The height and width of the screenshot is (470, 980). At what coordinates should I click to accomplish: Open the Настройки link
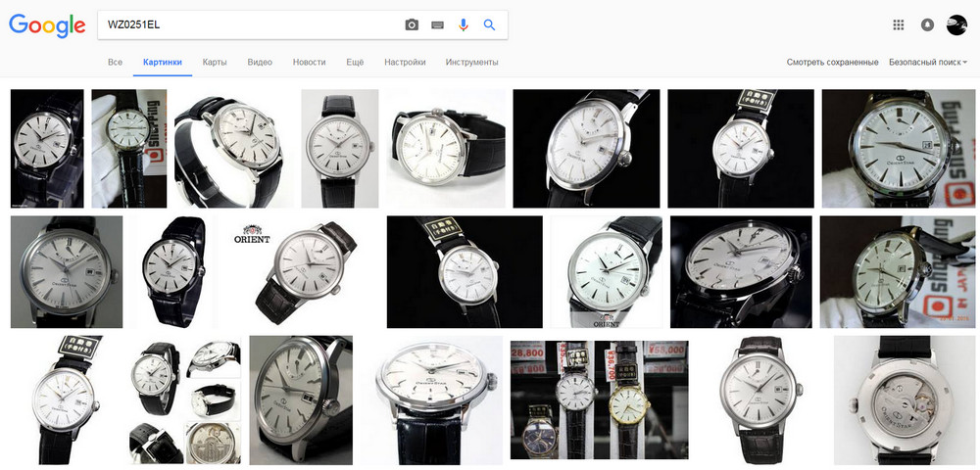tap(405, 63)
